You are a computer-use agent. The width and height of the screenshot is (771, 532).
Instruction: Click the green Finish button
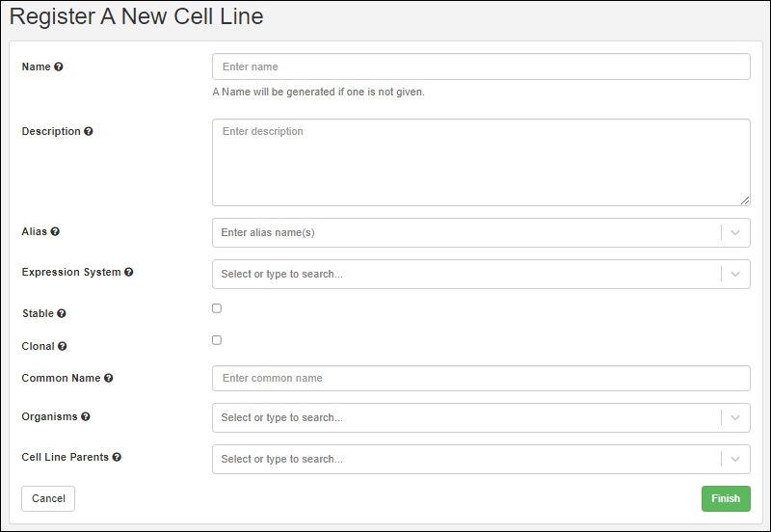click(725, 498)
